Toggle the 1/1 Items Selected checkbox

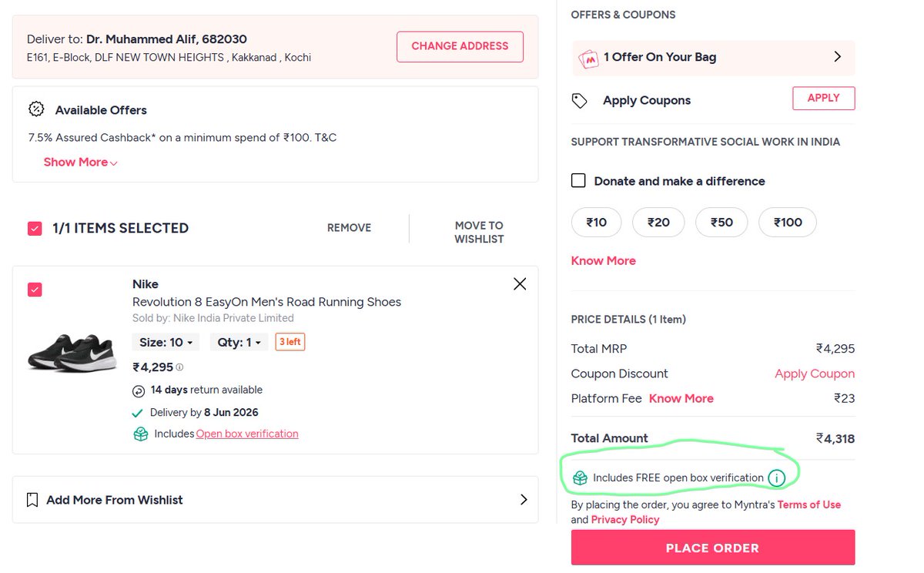click(35, 228)
